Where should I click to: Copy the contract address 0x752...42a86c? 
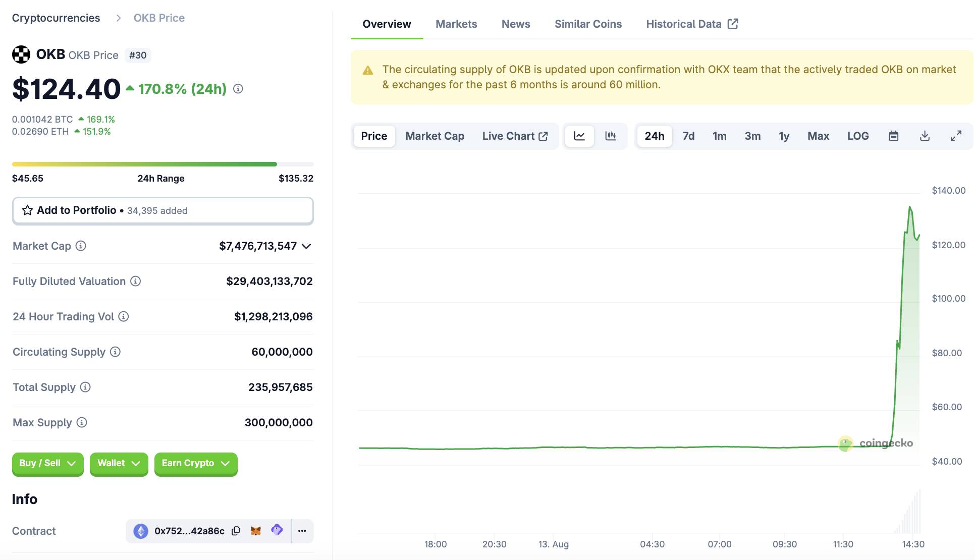coord(236,531)
